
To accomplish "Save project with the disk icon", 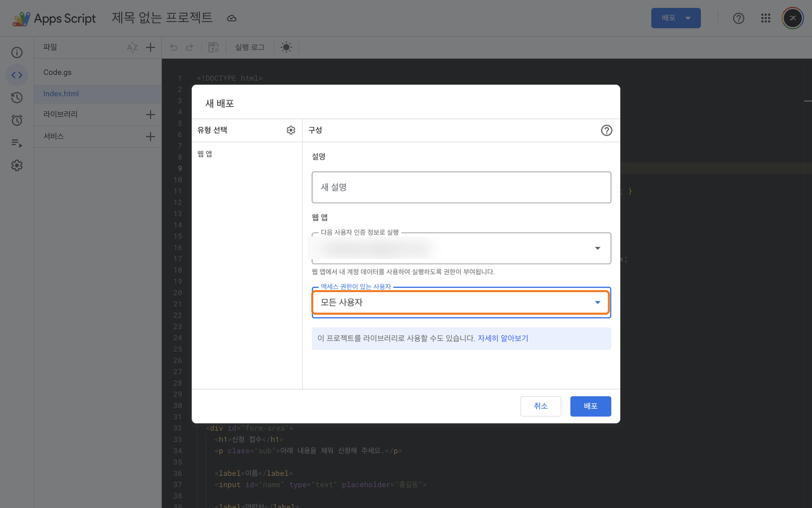I will (214, 47).
